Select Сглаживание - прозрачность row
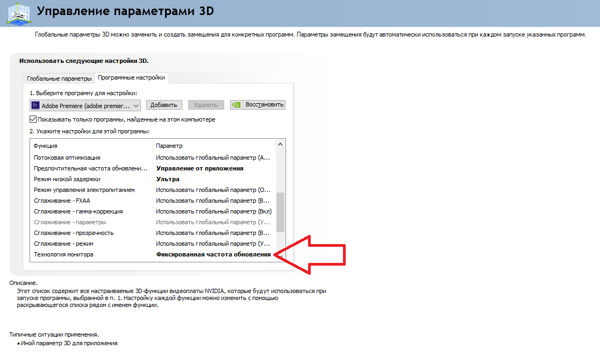This screenshot has width=600, height=364. click(x=153, y=233)
